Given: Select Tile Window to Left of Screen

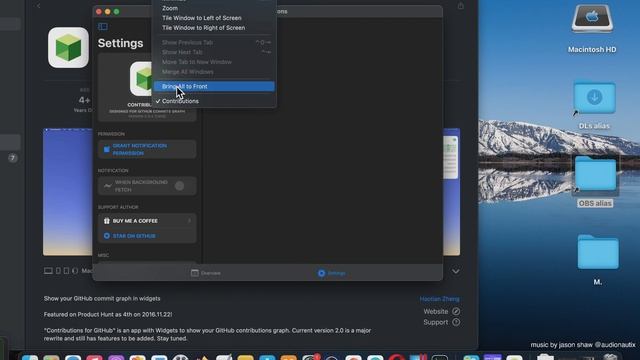Looking at the screenshot, I should point(202,18).
